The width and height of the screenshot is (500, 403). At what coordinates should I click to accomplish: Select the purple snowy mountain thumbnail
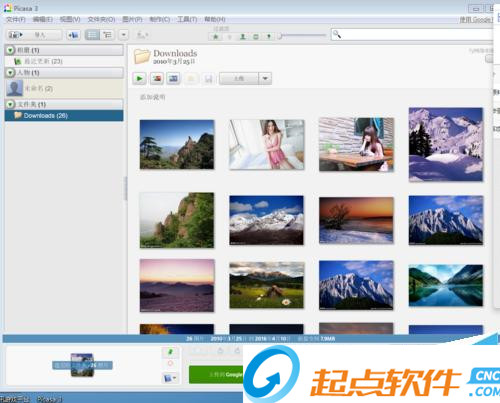pyautogui.click(x=446, y=144)
